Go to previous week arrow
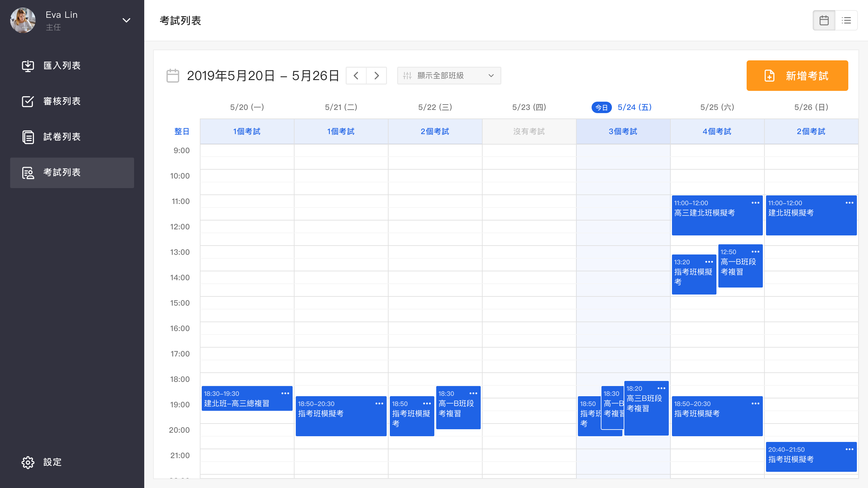The image size is (868, 488). click(356, 76)
